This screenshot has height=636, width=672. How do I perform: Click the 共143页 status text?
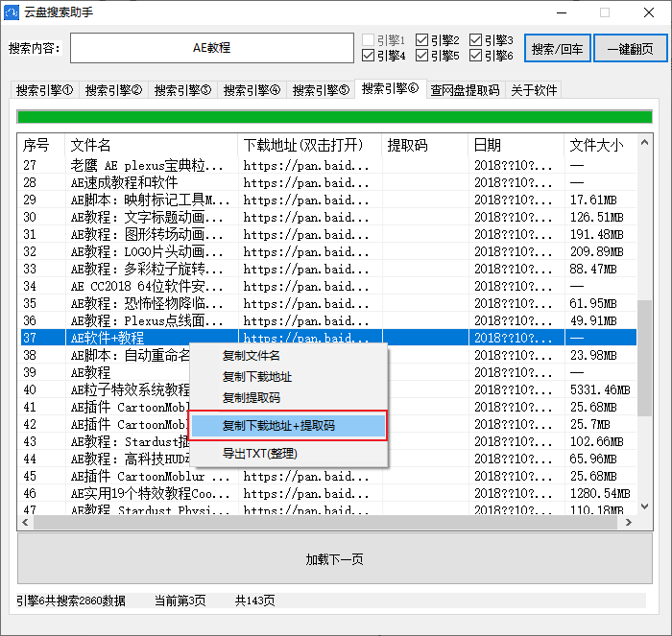tap(254, 601)
